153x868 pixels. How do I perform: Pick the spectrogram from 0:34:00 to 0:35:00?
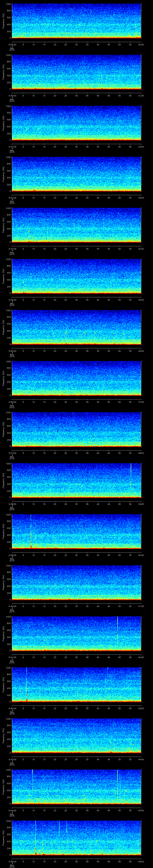[76, 276]
